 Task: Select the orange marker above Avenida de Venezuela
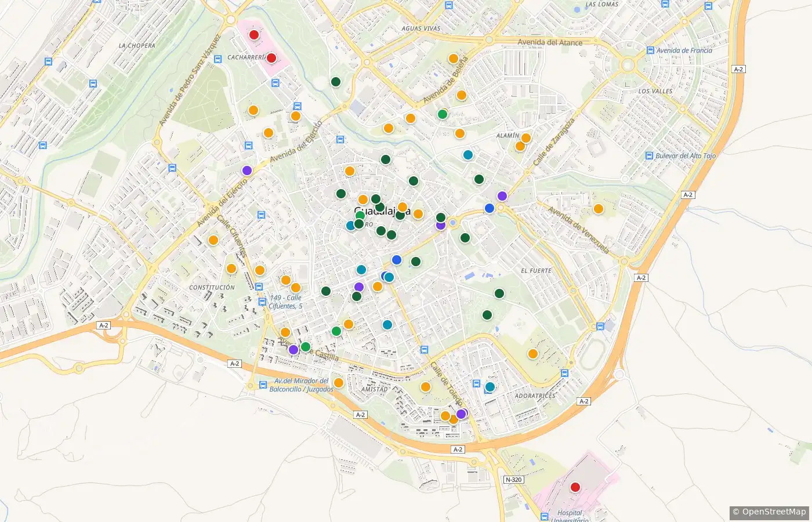598,209
